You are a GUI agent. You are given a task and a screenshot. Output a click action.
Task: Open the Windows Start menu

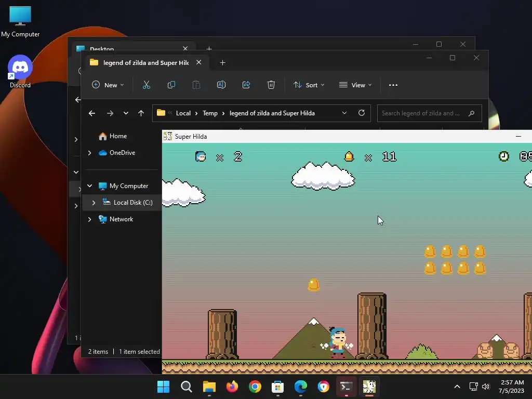pyautogui.click(x=163, y=387)
